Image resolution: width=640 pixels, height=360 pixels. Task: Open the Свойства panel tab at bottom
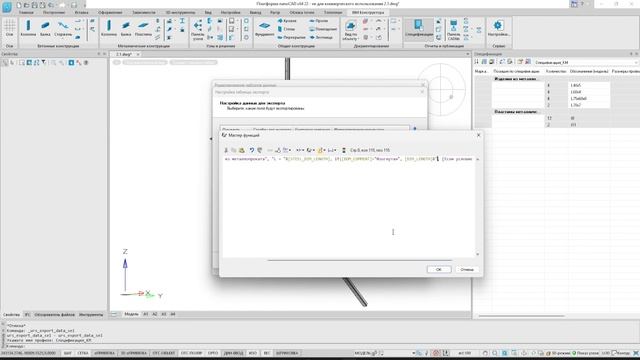click(11, 315)
